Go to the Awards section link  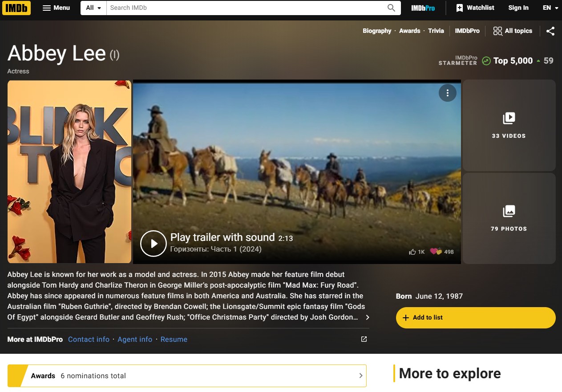[409, 31]
